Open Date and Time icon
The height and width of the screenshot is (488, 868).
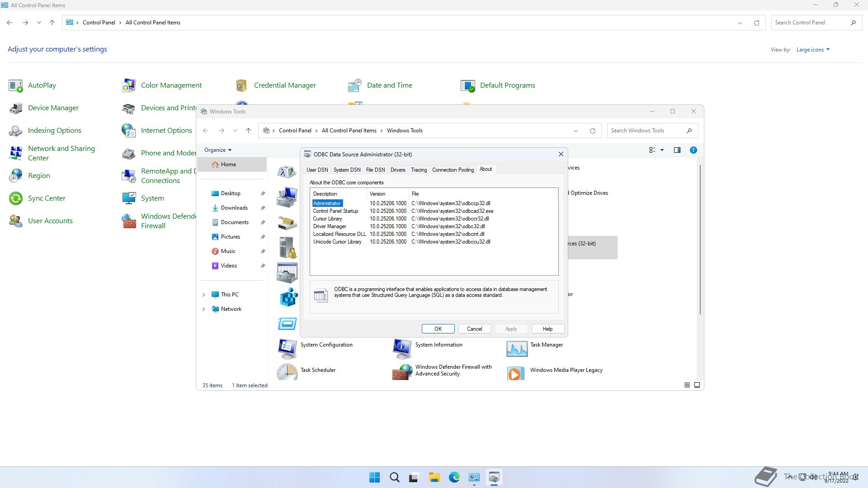(355, 85)
